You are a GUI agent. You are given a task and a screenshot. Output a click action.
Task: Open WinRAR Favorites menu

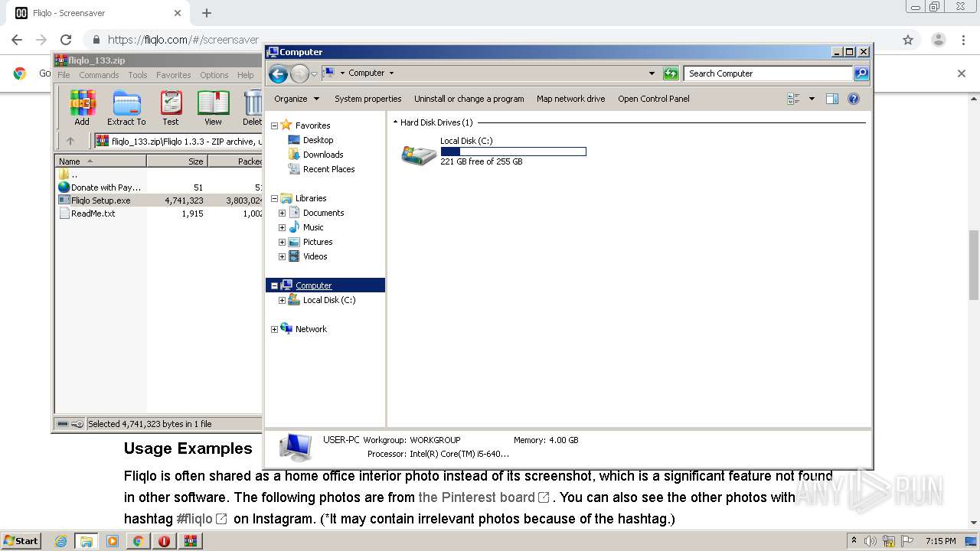click(x=174, y=75)
